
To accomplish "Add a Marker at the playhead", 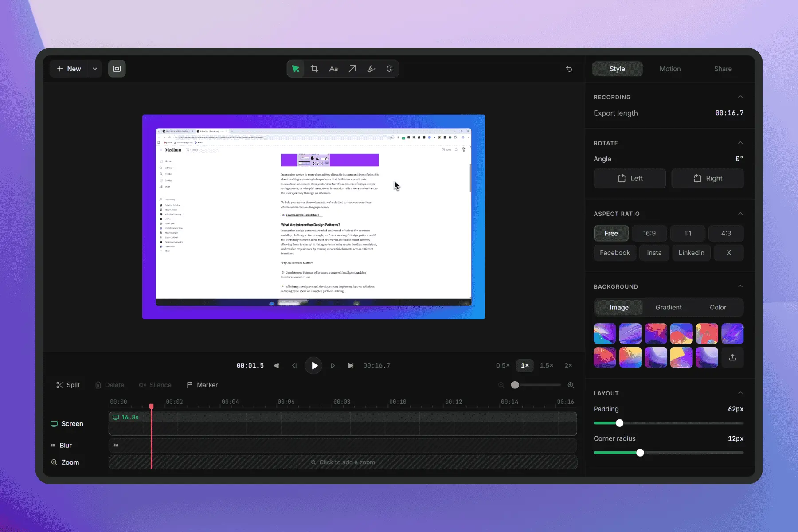I will point(202,385).
